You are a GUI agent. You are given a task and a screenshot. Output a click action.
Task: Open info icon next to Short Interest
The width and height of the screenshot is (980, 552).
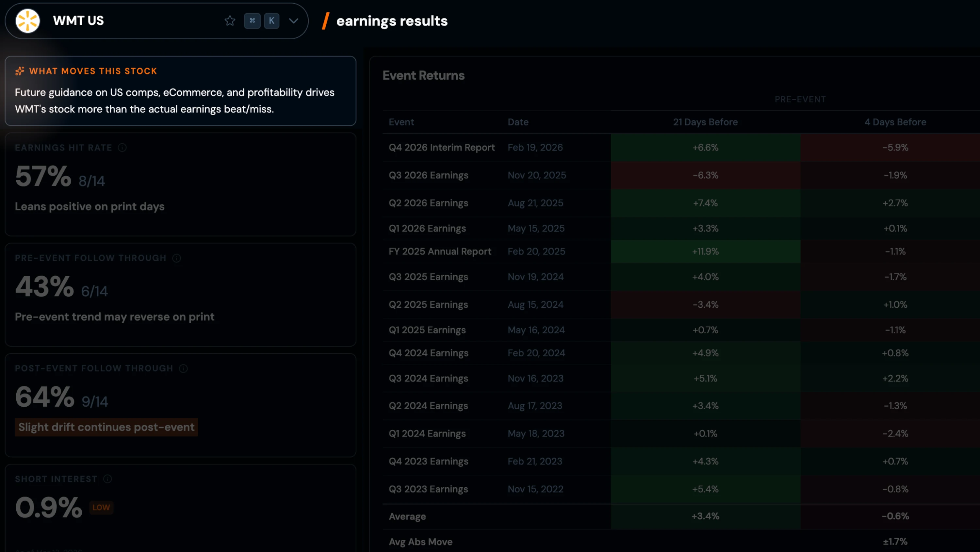(108, 479)
